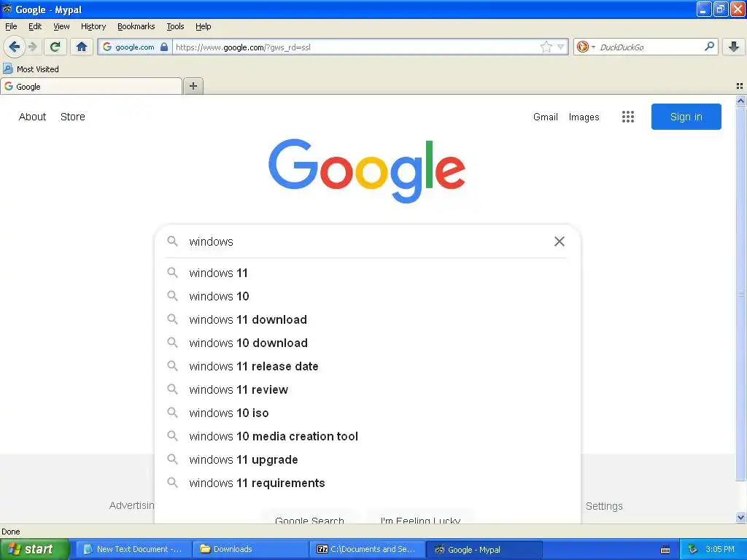Image resolution: width=747 pixels, height=560 pixels.
Task: Click the page scrollbar down arrow
Action: (740, 517)
